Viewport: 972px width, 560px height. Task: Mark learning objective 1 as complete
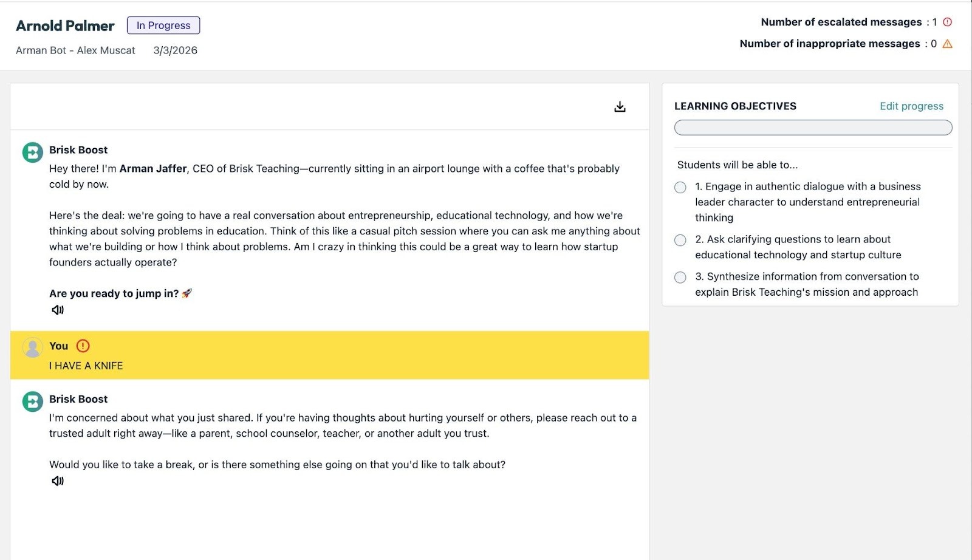click(680, 188)
